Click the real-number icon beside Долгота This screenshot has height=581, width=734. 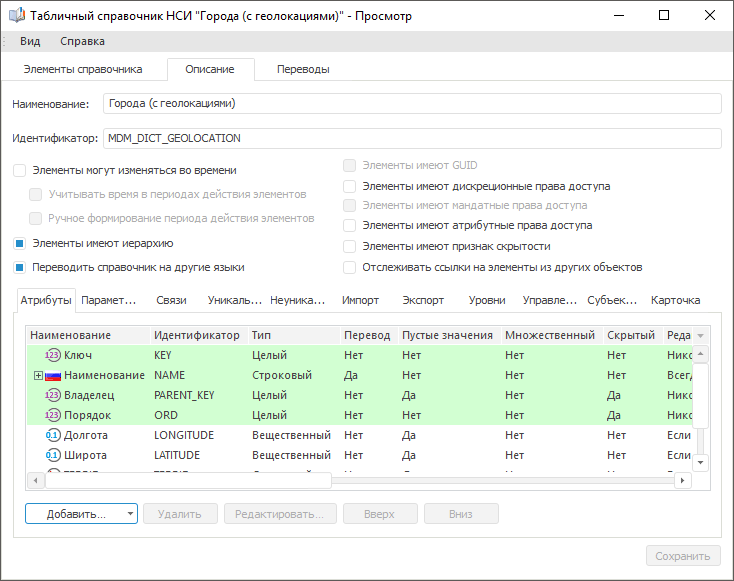coord(54,435)
